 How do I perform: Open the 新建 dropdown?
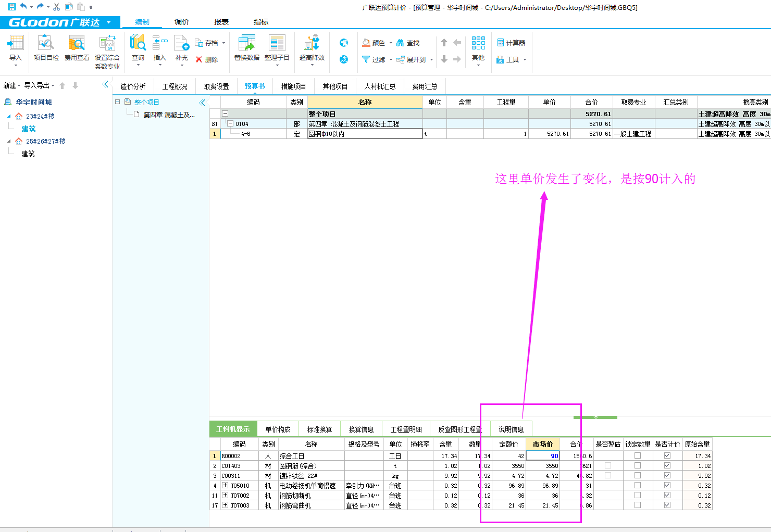(12, 85)
